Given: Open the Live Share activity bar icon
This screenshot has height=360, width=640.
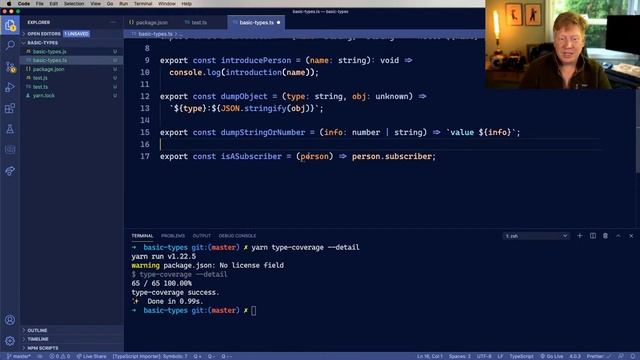Looking at the screenshot, I should (x=10, y=171).
